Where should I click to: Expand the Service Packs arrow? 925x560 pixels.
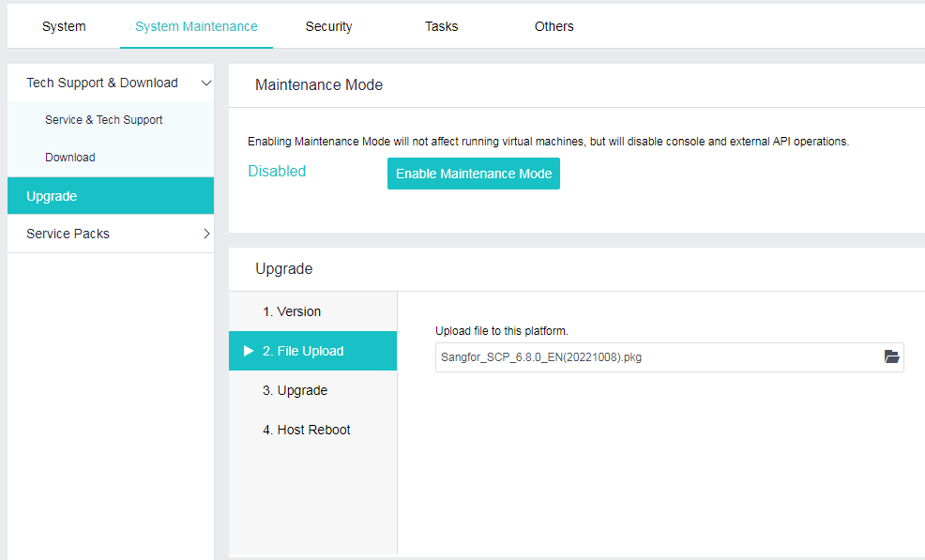click(206, 234)
